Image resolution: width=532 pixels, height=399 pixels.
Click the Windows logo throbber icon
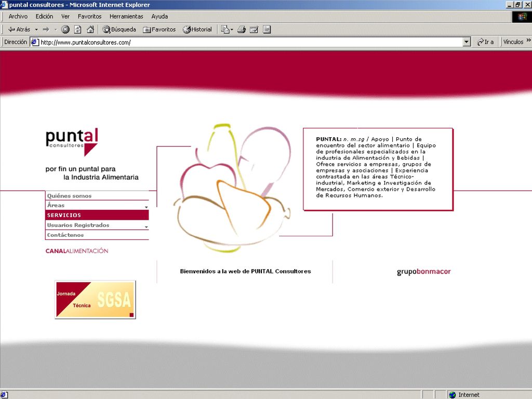pos(522,17)
